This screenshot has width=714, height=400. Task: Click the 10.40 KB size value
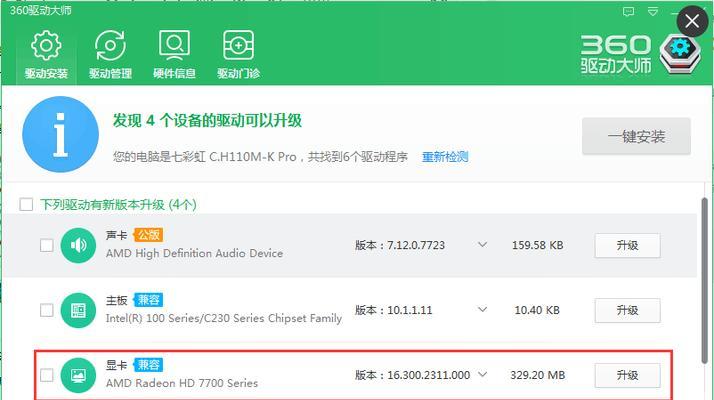(x=537, y=310)
